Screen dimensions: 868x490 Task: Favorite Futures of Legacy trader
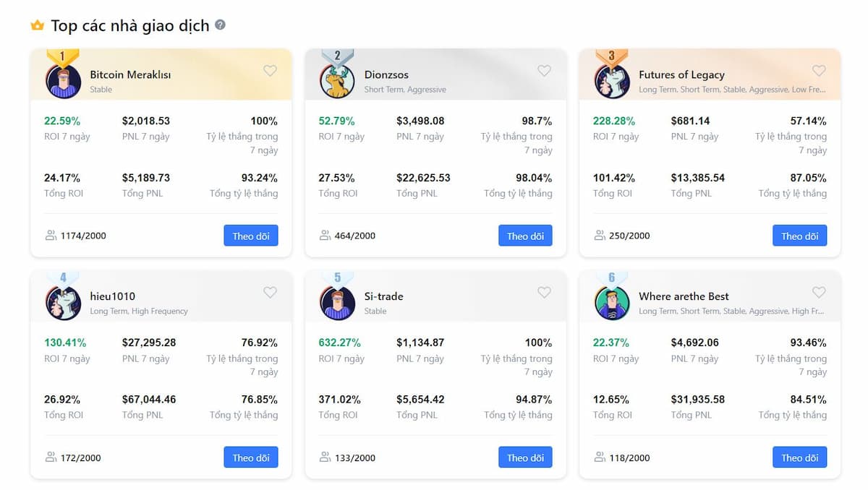point(819,71)
